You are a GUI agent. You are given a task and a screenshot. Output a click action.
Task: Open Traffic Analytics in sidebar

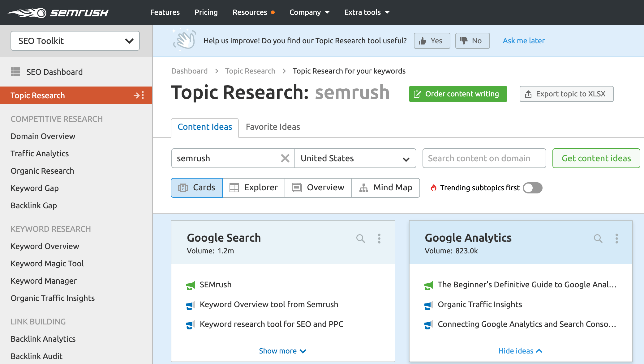(x=40, y=154)
